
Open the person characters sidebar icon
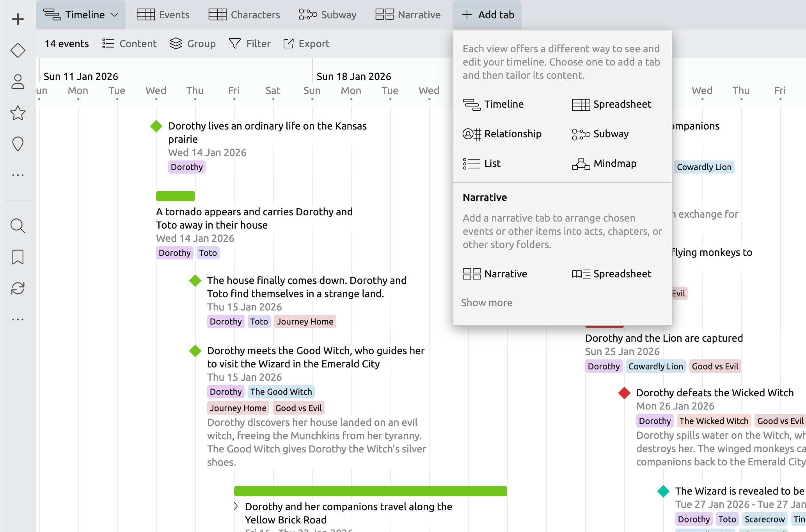[x=18, y=82]
